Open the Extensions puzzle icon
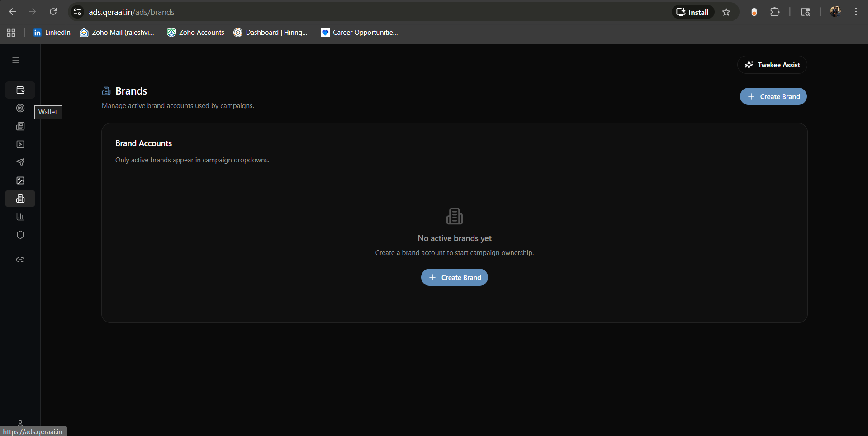 pyautogui.click(x=775, y=12)
